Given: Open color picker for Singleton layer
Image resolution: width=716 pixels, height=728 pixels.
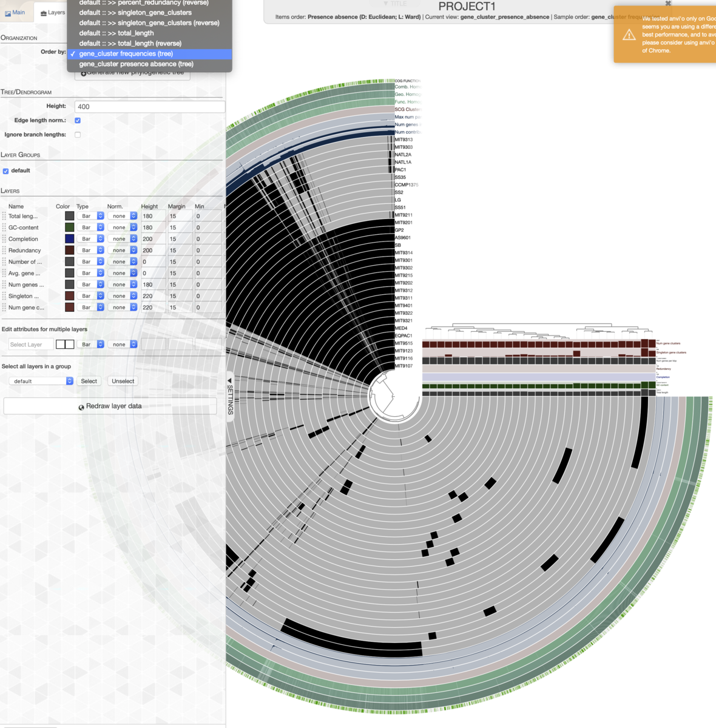Looking at the screenshot, I should (x=70, y=296).
